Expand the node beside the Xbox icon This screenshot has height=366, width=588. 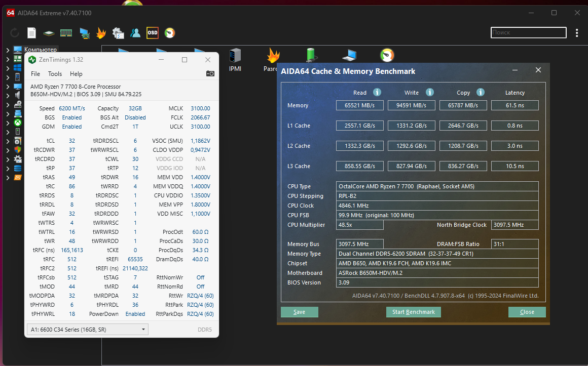click(x=8, y=123)
